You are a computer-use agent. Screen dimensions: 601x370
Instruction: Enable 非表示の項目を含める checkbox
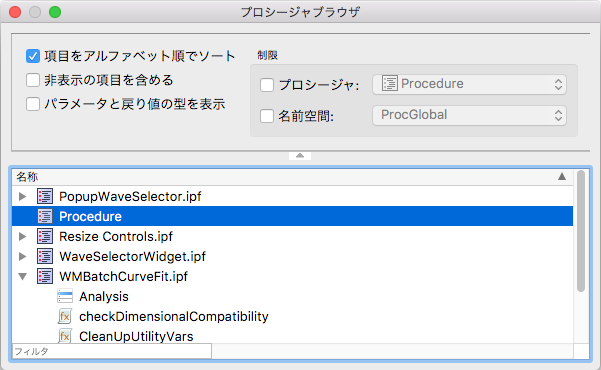[x=33, y=80]
